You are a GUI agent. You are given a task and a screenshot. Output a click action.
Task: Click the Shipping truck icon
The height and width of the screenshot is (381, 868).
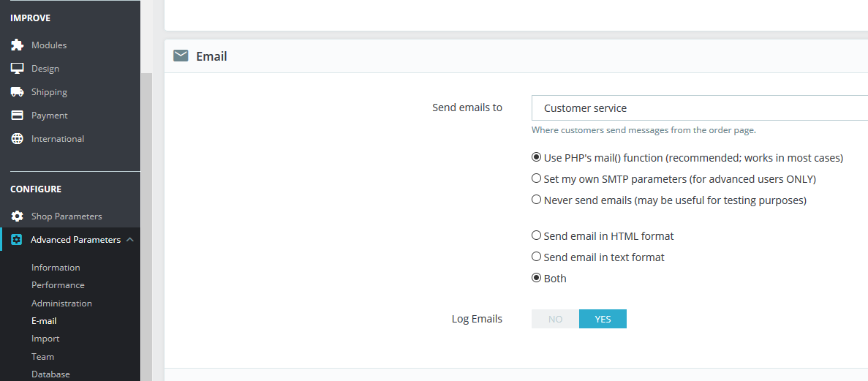(17, 92)
